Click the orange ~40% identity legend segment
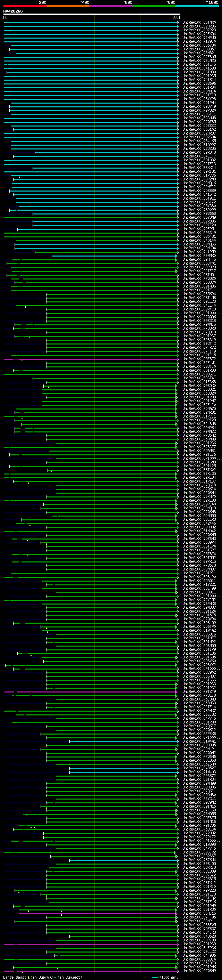The image size is (222, 980). click(x=68, y=7)
